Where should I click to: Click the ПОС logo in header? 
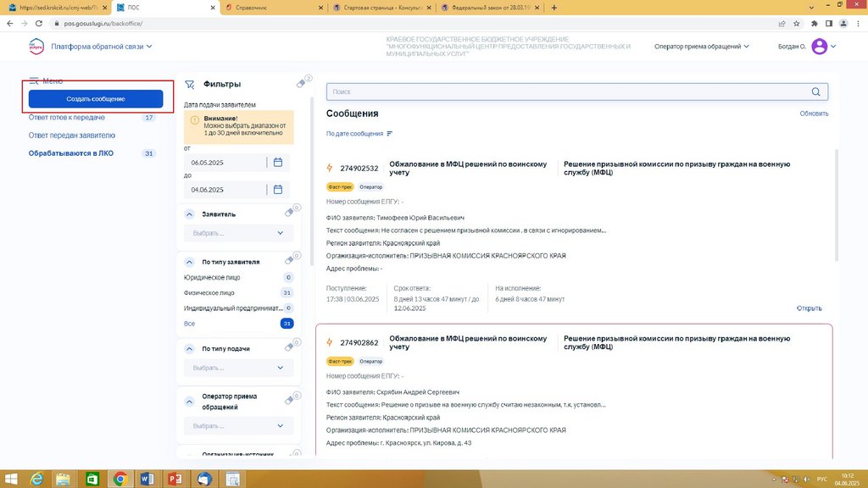[x=36, y=47]
